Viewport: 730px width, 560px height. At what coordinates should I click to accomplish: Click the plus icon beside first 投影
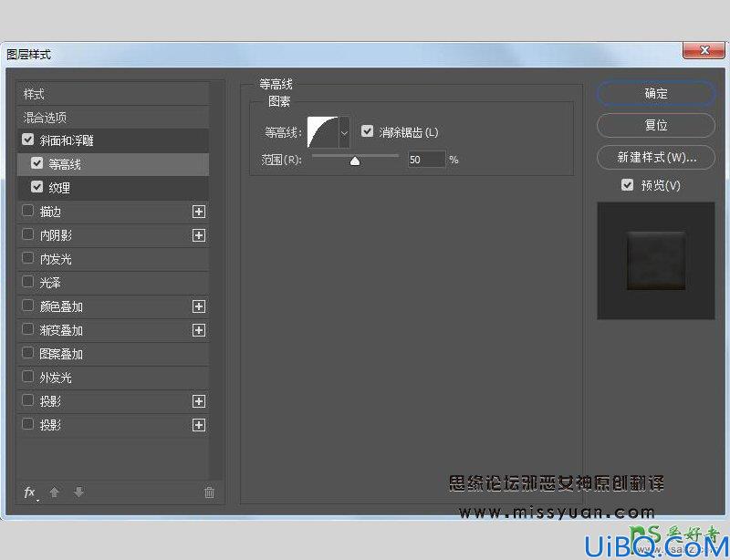click(199, 400)
